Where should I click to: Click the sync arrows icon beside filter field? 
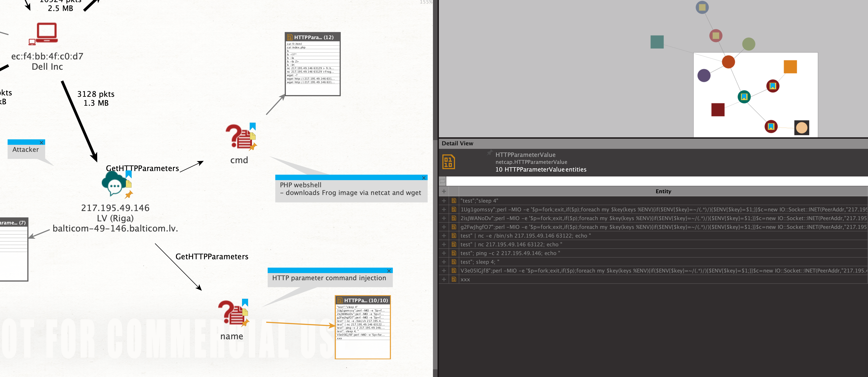pyautogui.click(x=442, y=181)
